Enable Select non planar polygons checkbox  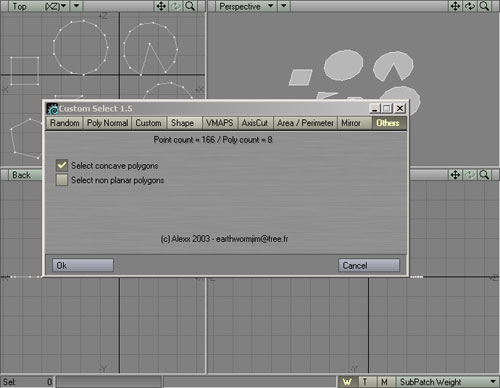62,180
